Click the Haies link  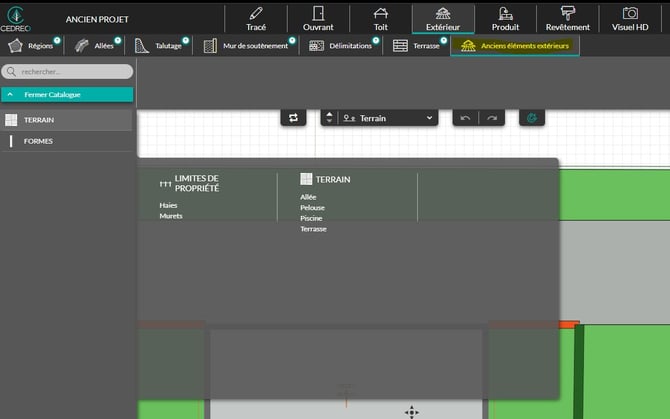(x=168, y=205)
